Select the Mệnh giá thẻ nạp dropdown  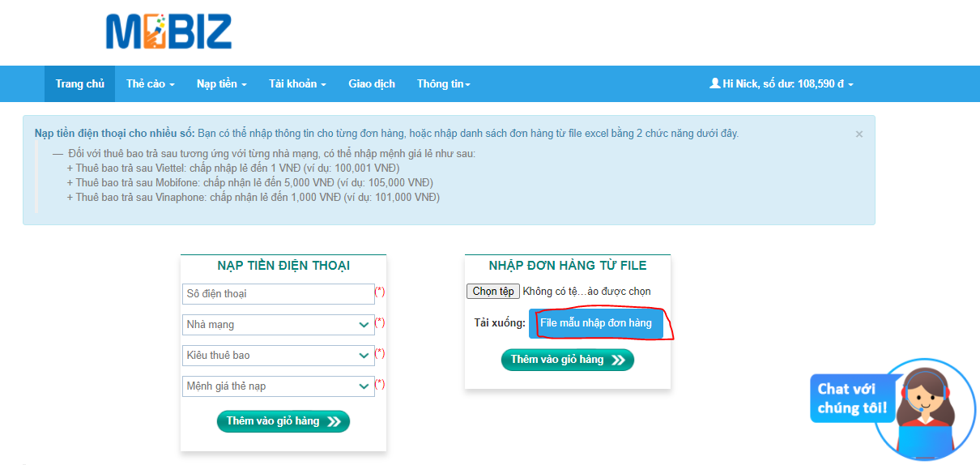(278, 386)
